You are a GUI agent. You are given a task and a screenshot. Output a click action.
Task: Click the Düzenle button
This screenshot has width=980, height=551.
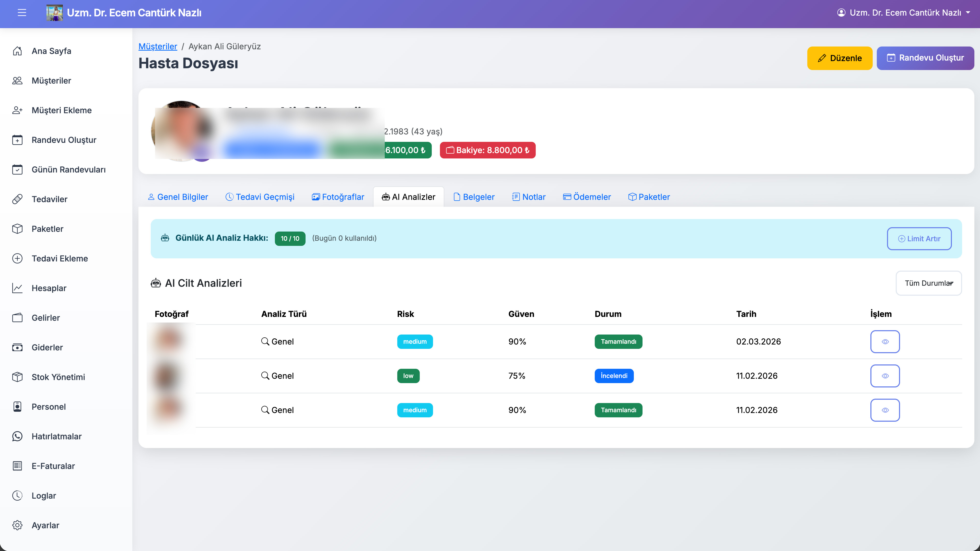click(x=840, y=58)
